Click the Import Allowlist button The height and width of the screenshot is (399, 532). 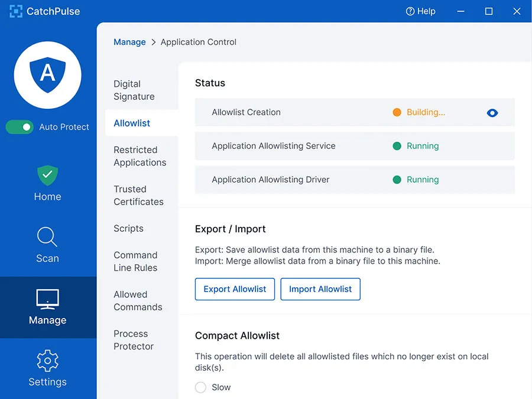tap(320, 289)
